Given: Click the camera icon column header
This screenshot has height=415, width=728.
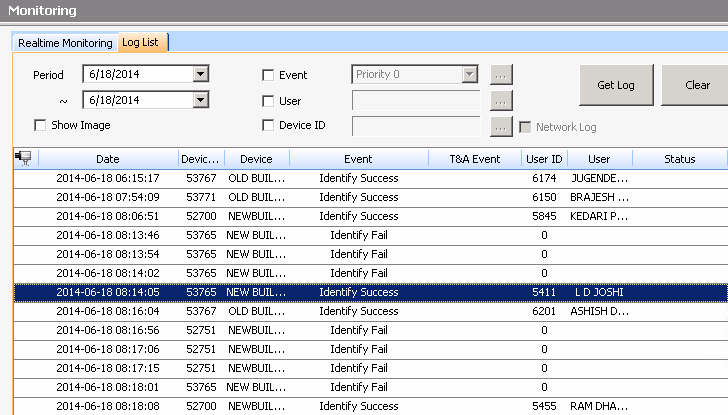Looking at the screenshot, I should 23,158.
